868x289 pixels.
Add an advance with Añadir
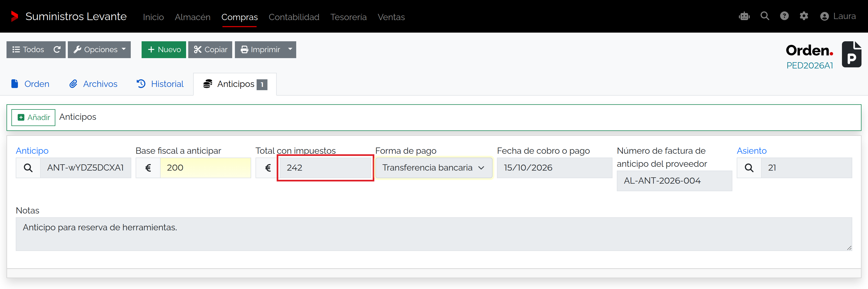(33, 117)
